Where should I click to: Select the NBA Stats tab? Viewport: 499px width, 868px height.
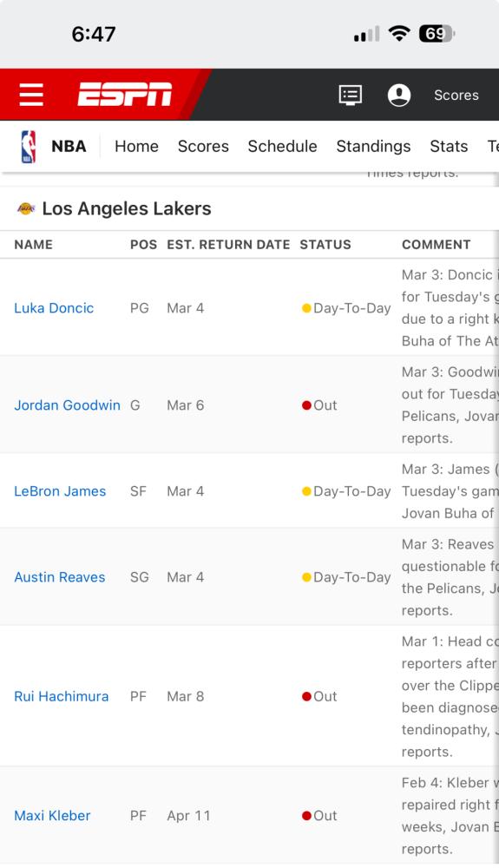pyautogui.click(x=449, y=146)
